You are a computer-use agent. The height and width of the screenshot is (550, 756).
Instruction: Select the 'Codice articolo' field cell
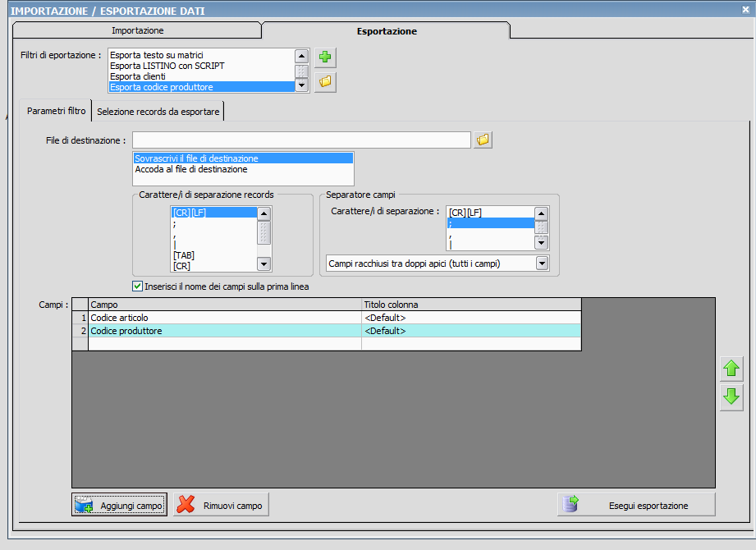[x=225, y=318]
